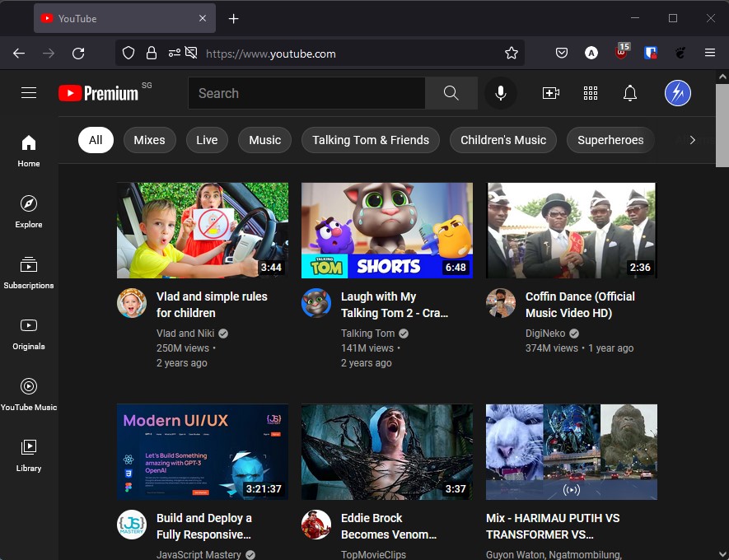This screenshot has width=729, height=560.
Task: Select the Music filter chip
Action: [x=265, y=140]
